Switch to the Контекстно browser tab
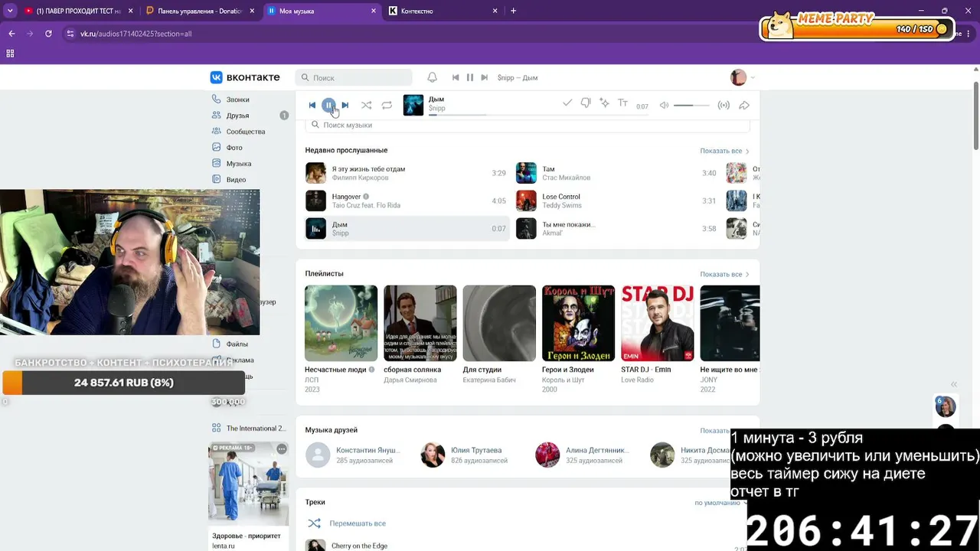The height and width of the screenshot is (551, 980). 444,11
